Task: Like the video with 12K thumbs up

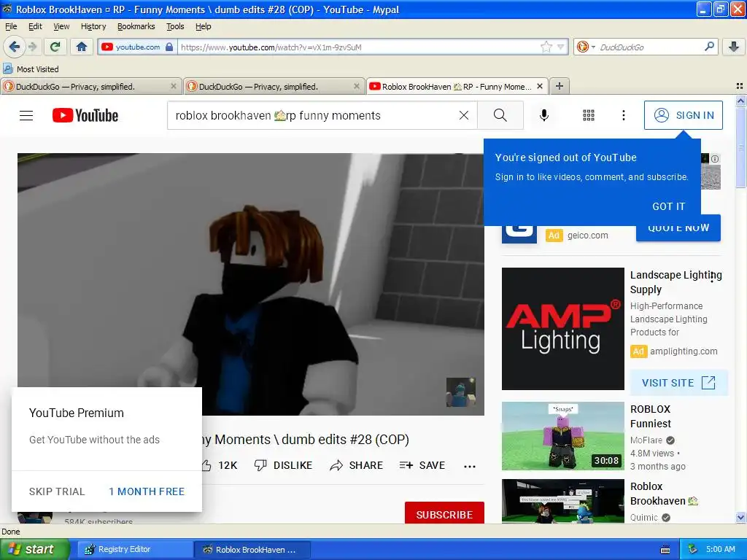Action: [219, 465]
